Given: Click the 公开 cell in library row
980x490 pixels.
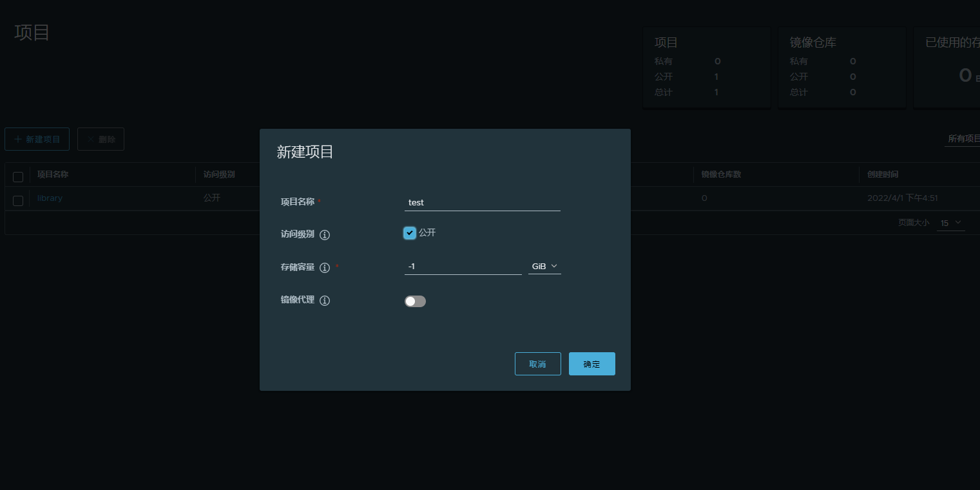Looking at the screenshot, I should (x=212, y=198).
